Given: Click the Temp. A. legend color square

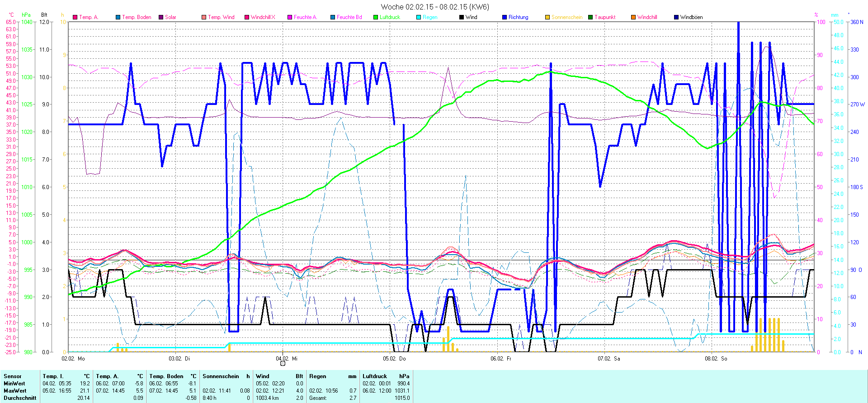Looking at the screenshot, I should point(75,17).
